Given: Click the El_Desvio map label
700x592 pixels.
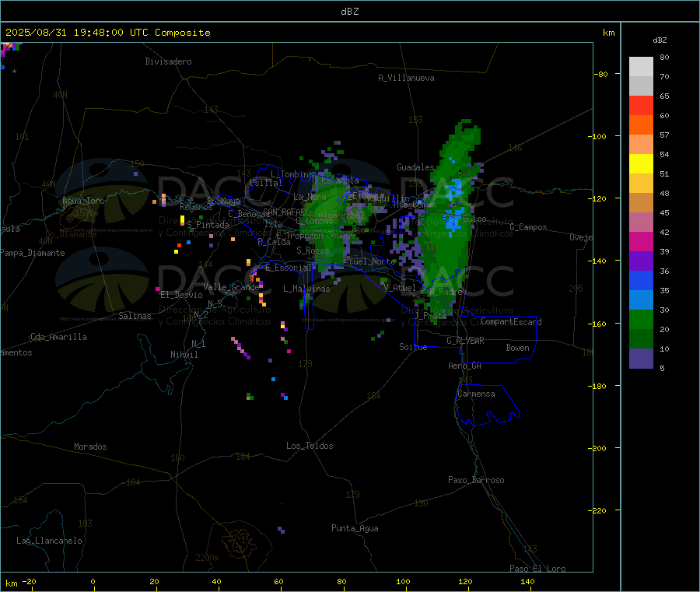Looking at the screenshot, I should tap(181, 295).
